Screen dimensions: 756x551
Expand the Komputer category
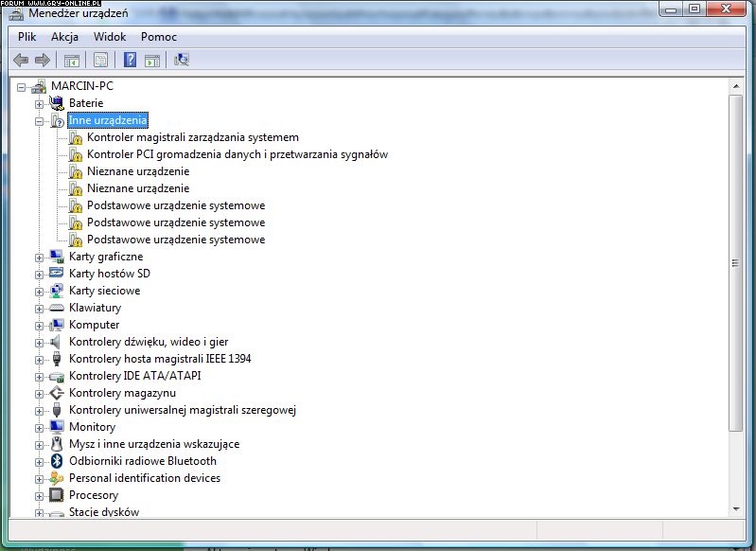point(39,326)
